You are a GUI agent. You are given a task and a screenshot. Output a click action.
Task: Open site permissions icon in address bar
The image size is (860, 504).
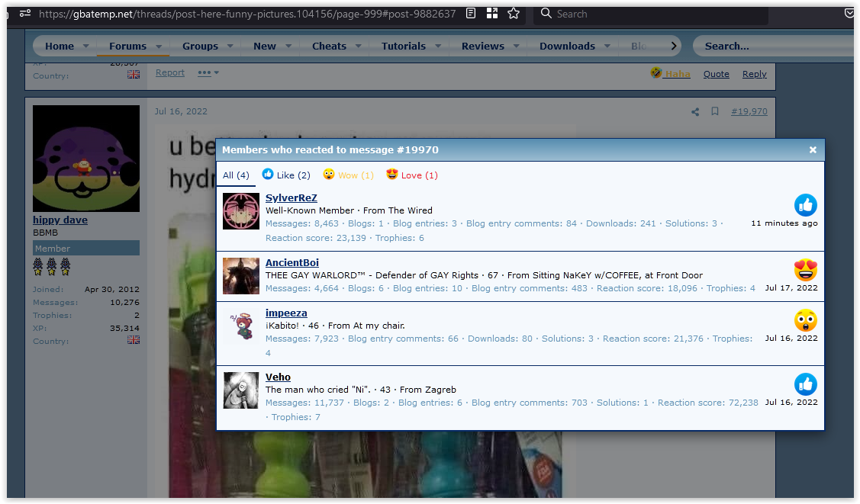coord(24,14)
